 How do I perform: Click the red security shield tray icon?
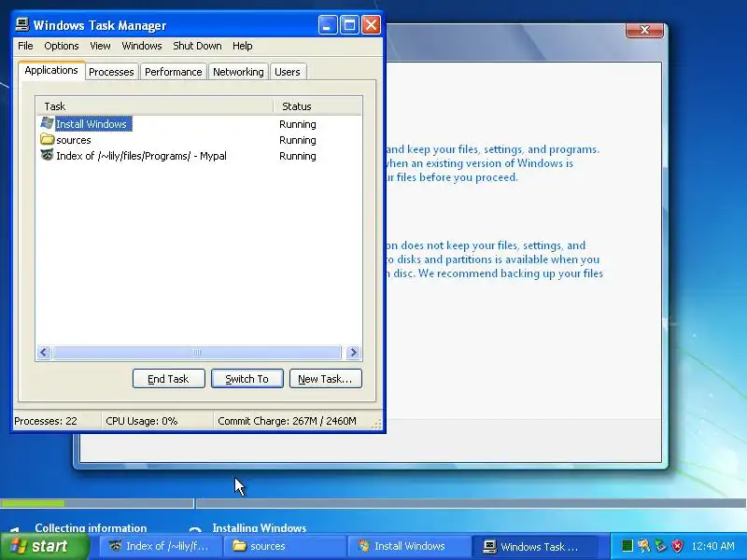678,546
